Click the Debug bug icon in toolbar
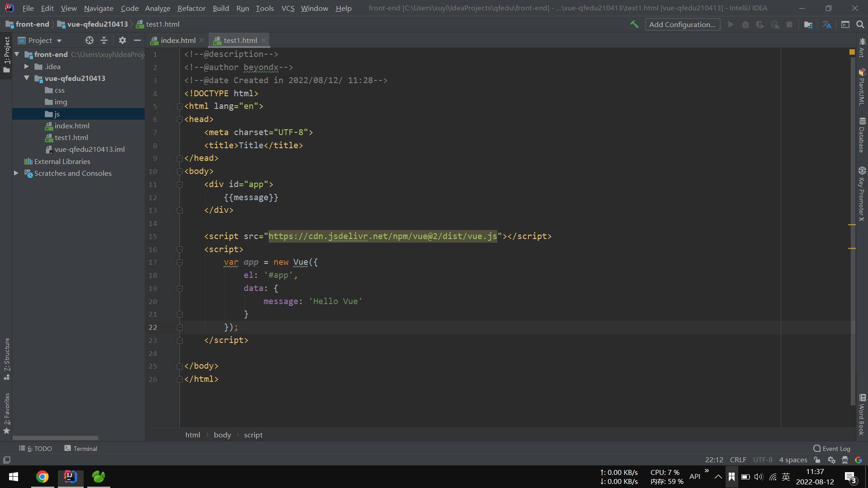 [x=745, y=24]
